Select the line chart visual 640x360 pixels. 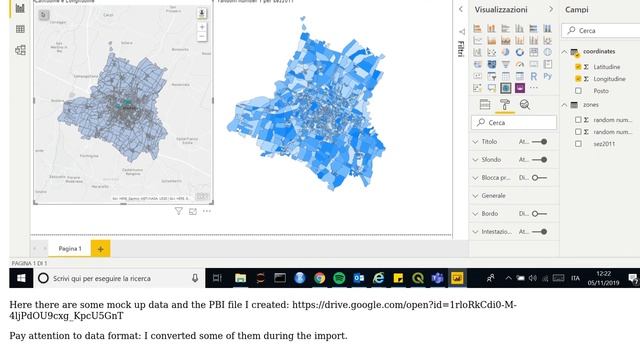pos(477,40)
